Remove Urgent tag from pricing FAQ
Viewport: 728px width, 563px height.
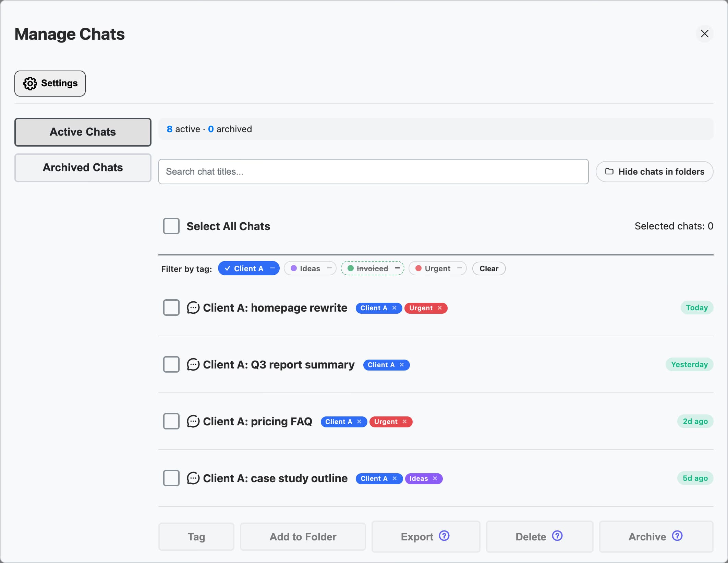click(405, 422)
